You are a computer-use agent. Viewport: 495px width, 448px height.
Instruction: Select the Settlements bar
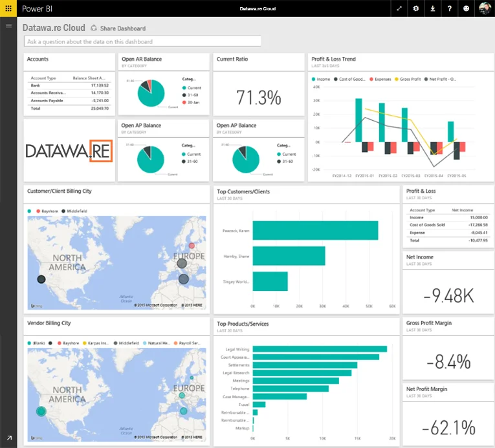pyautogui.click(x=305, y=365)
